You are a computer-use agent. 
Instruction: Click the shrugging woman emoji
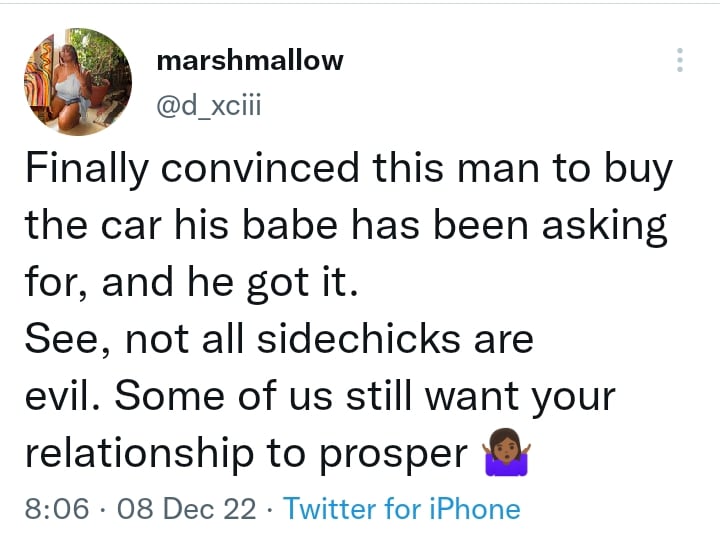coord(506,453)
